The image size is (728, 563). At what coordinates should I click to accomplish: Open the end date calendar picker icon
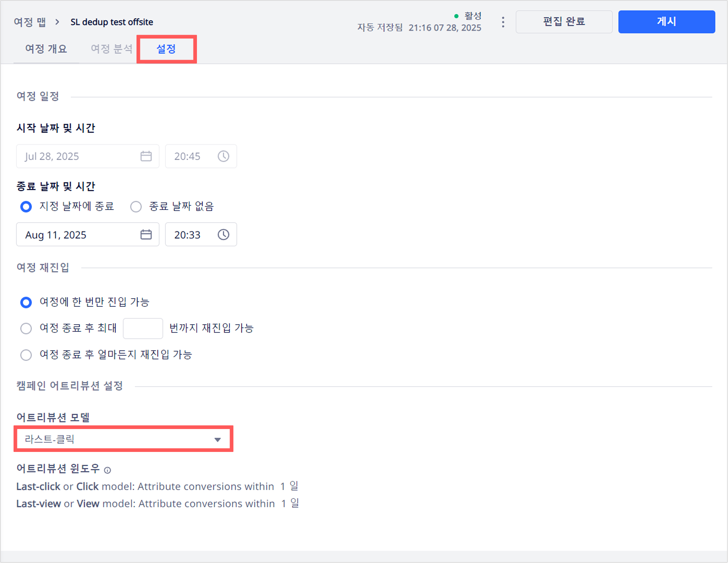(x=146, y=235)
